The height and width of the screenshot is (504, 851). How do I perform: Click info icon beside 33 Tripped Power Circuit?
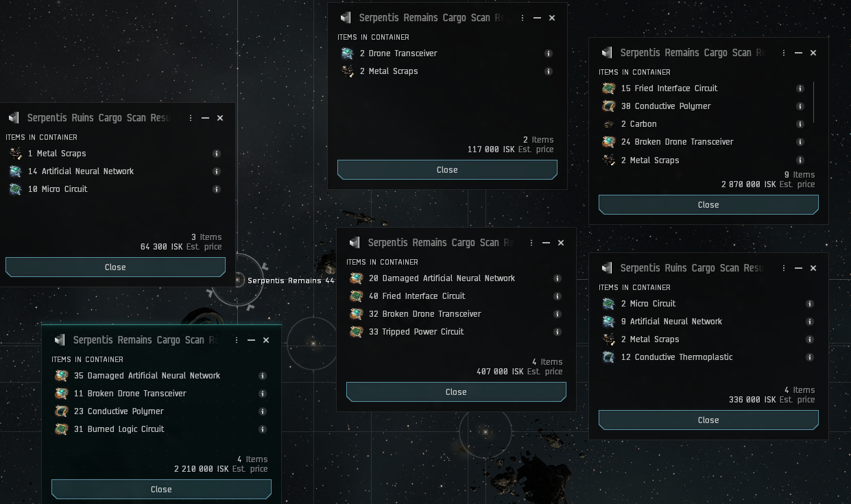coord(558,332)
